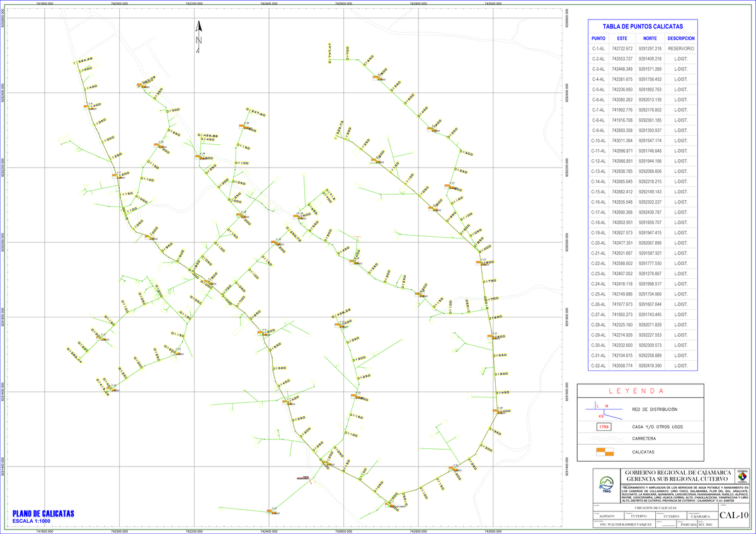Click the 'UBICACIÓN DE CALICATAS' plan title
Viewport: 756px width, 534px height.
(x=655, y=508)
